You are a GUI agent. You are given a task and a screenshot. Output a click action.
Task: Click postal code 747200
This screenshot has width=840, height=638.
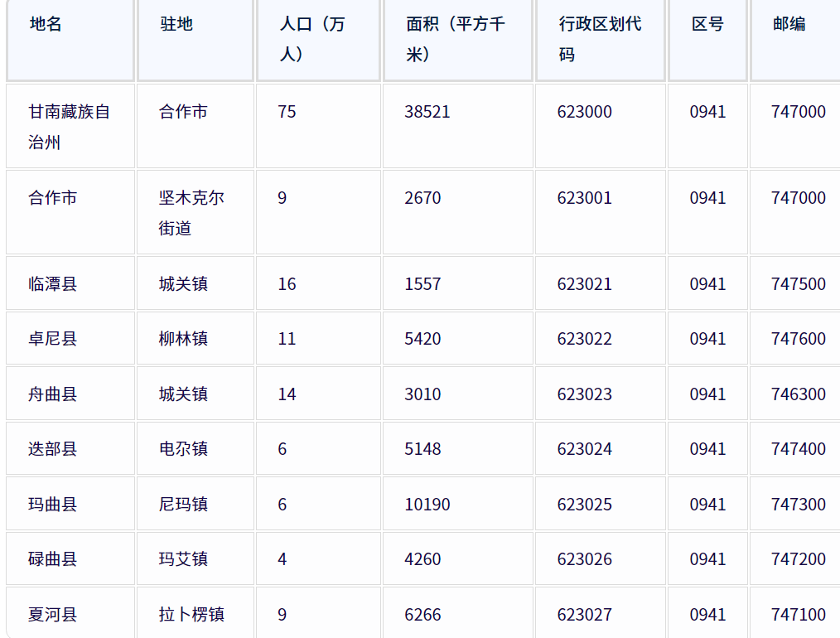(x=799, y=558)
